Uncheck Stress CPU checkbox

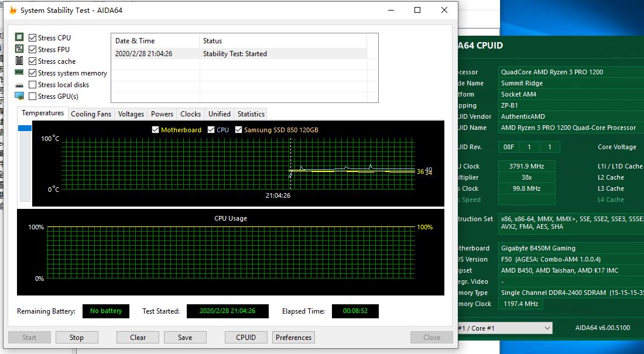pos(32,38)
